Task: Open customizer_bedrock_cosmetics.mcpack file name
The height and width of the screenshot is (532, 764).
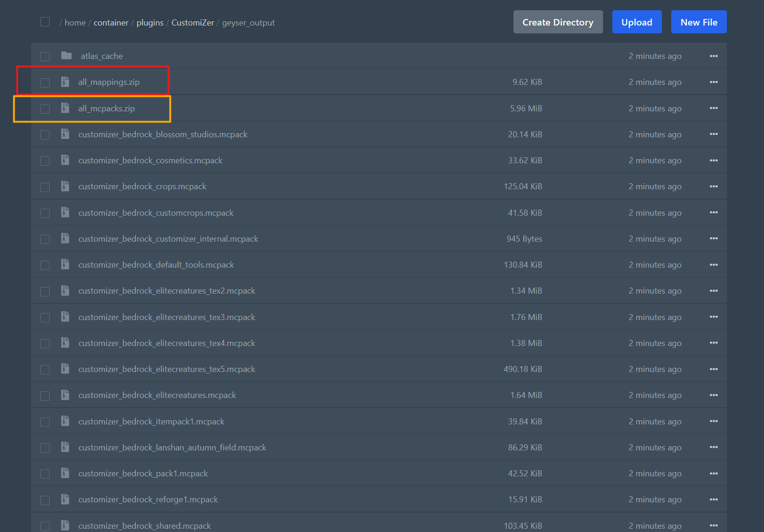Action: tap(150, 160)
